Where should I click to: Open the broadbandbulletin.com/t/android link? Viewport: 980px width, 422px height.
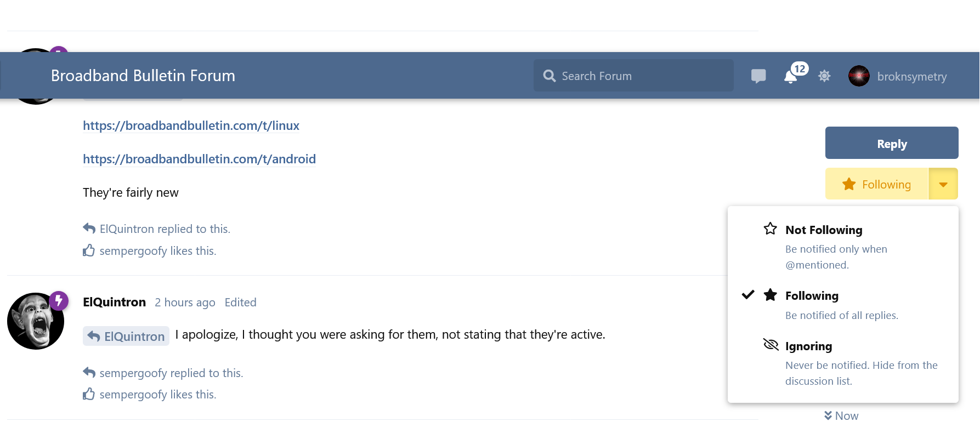click(199, 159)
